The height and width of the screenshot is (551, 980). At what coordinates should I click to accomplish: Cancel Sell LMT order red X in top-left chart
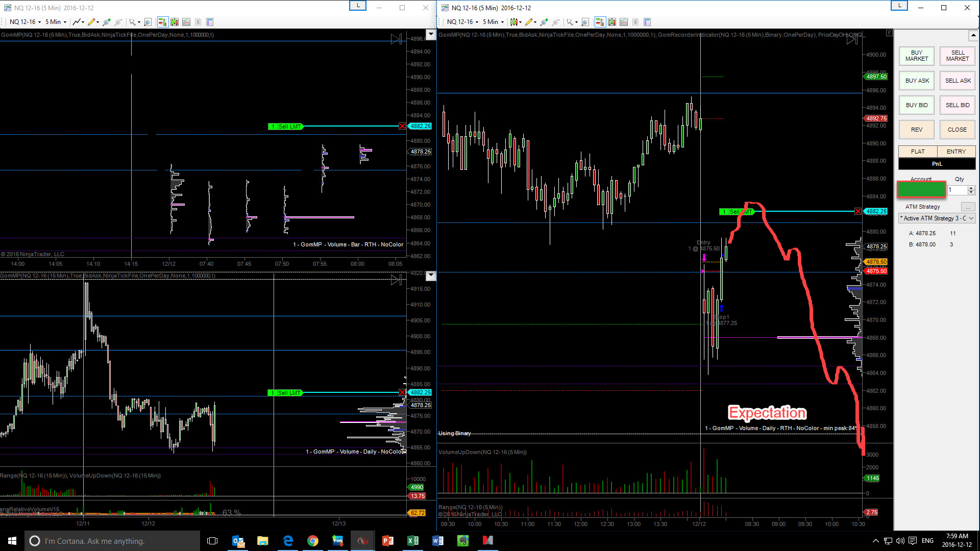[402, 126]
